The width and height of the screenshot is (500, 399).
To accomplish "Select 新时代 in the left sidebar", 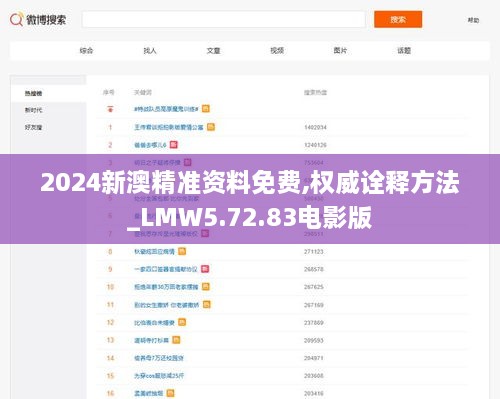I will click(x=33, y=110).
